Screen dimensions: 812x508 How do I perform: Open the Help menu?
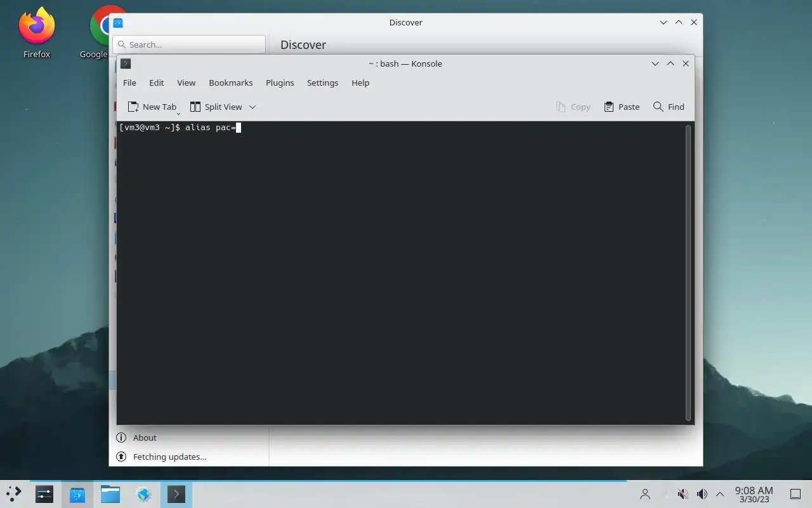point(360,83)
